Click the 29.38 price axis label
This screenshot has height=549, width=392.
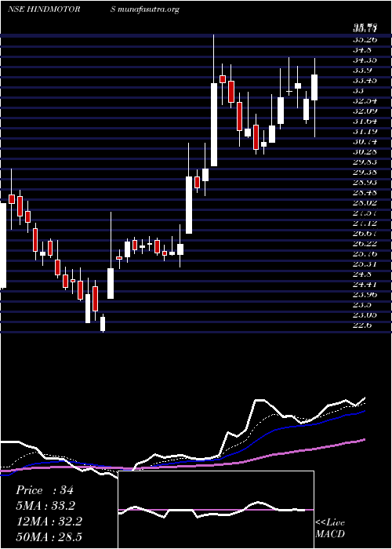click(x=365, y=173)
